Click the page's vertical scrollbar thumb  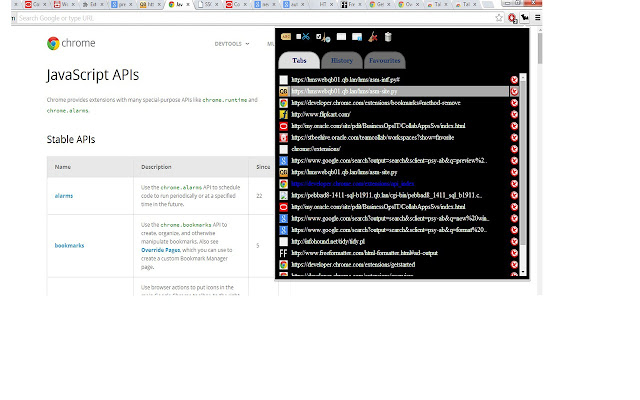click(x=540, y=48)
